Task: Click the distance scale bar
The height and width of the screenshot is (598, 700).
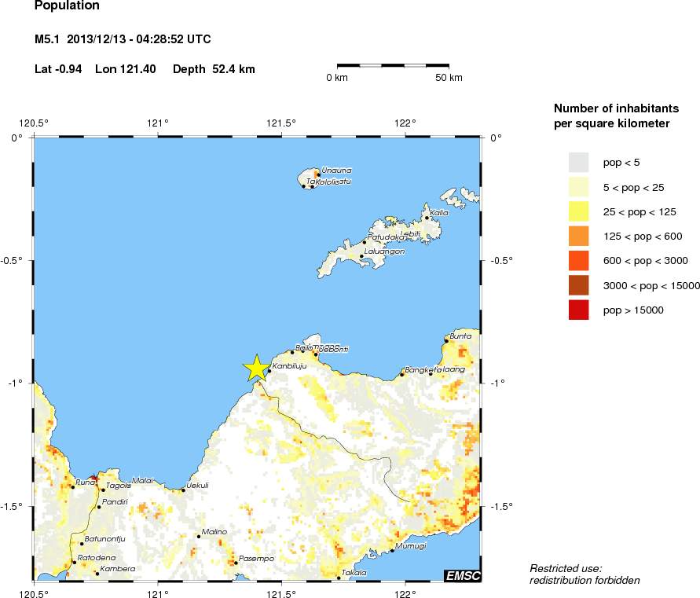Action: 393,66
